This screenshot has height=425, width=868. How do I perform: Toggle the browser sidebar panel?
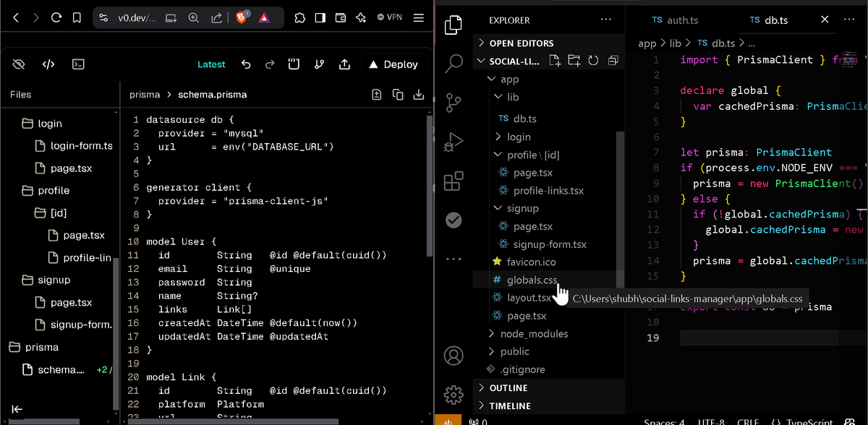(x=321, y=17)
